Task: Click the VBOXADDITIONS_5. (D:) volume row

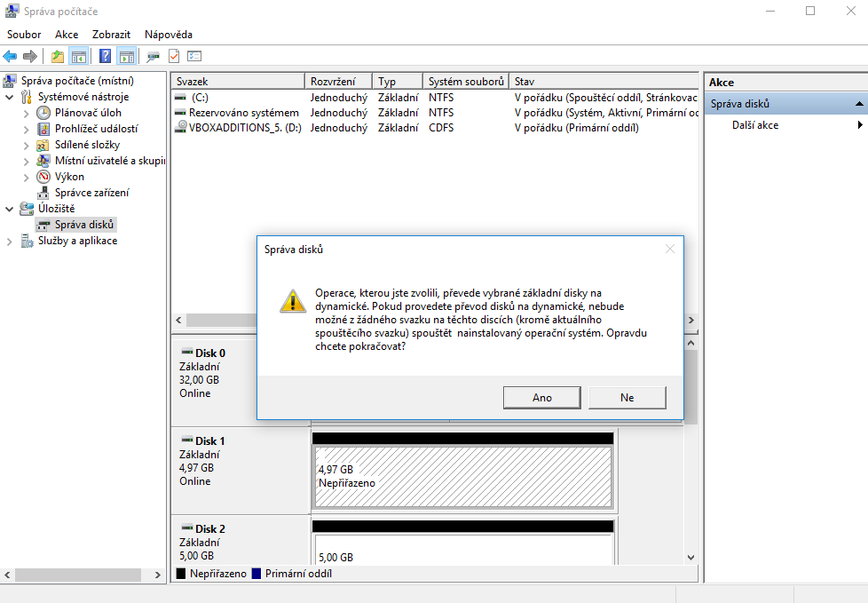Action: [x=245, y=128]
